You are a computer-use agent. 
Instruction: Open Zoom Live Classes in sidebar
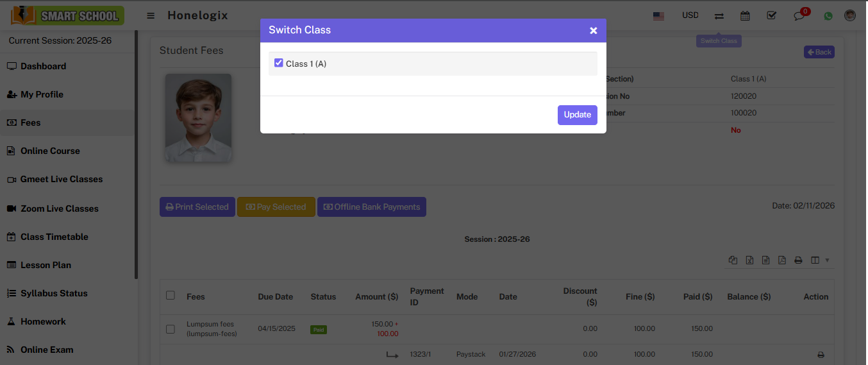pyautogui.click(x=60, y=208)
